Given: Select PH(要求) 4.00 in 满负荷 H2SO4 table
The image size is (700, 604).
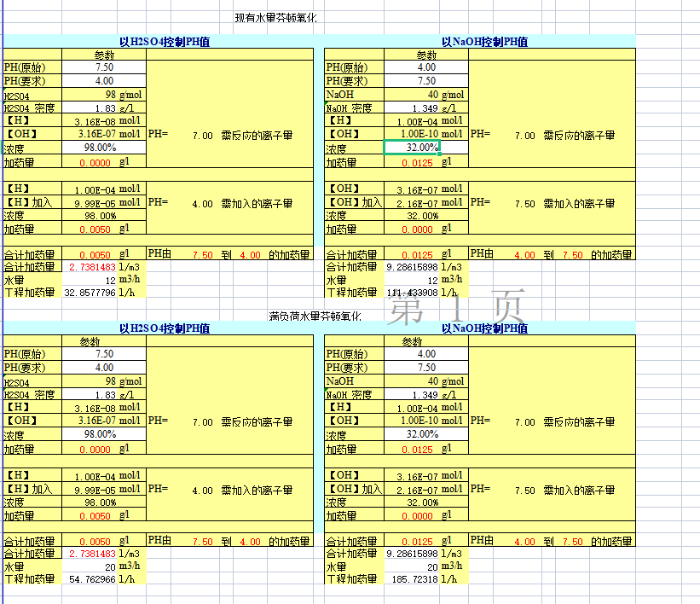Looking at the screenshot, I should [104, 368].
